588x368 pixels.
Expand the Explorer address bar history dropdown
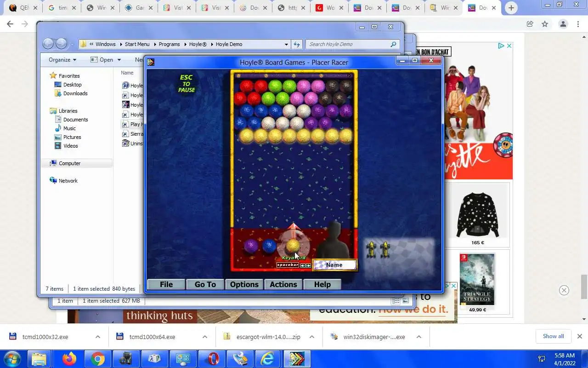coord(286,44)
